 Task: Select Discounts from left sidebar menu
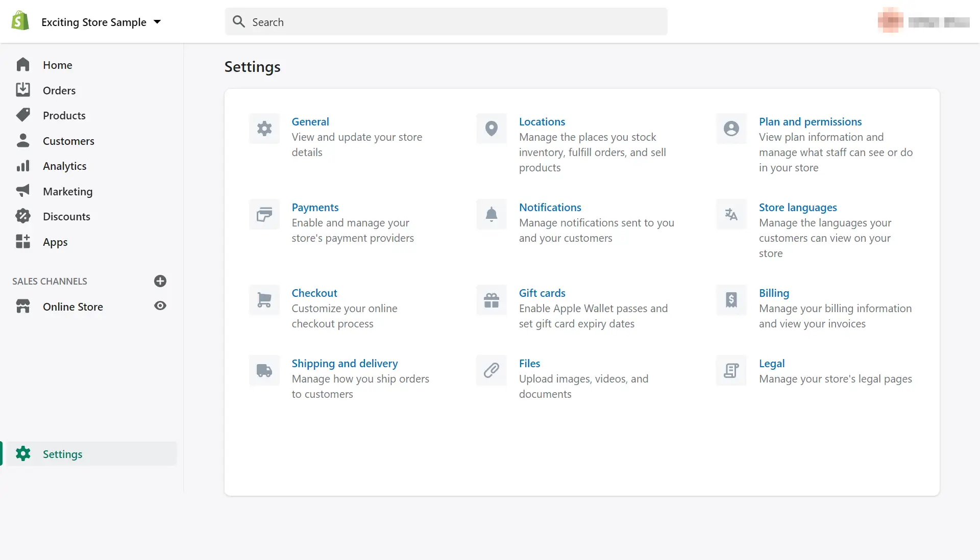[x=66, y=216]
